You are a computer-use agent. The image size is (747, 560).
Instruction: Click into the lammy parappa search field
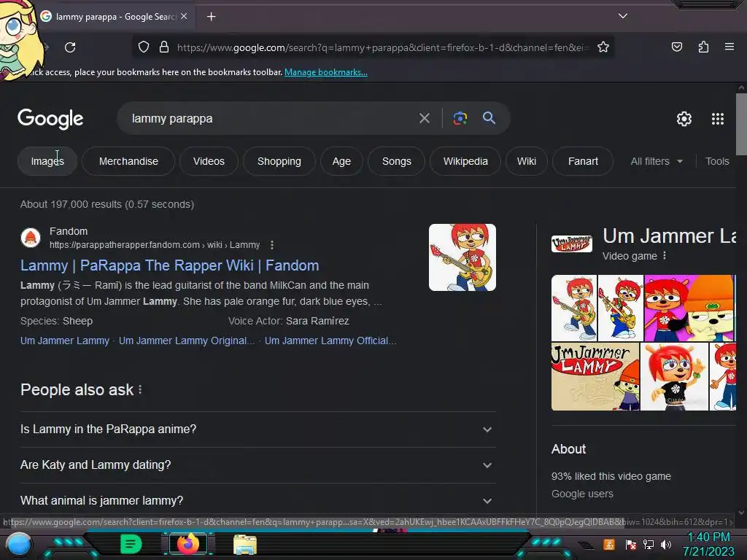[267, 118]
